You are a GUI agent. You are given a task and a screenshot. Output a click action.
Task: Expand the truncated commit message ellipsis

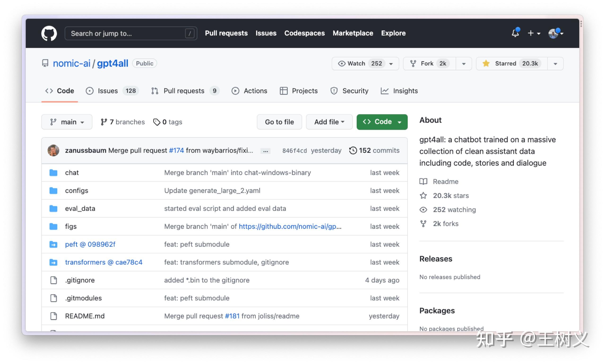click(265, 151)
